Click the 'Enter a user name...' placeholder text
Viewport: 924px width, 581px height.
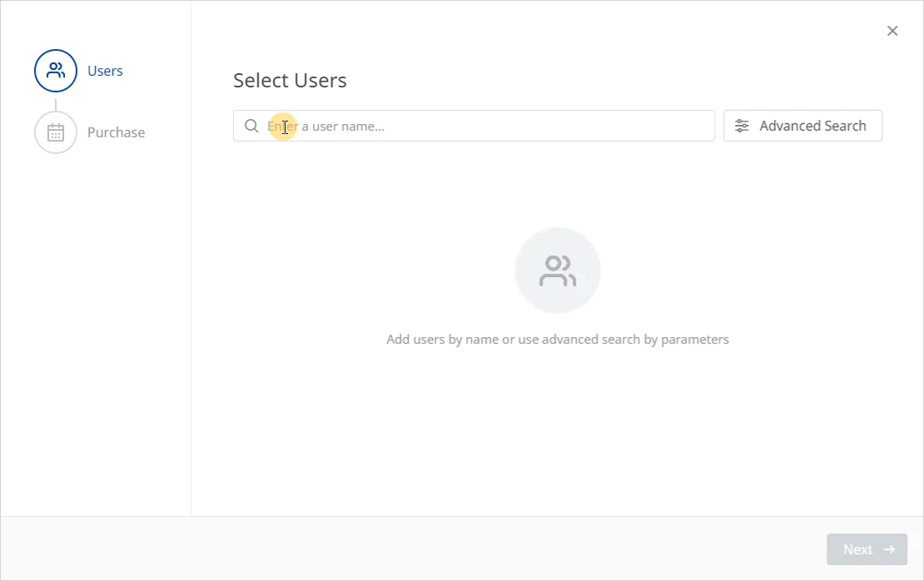point(325,126)
